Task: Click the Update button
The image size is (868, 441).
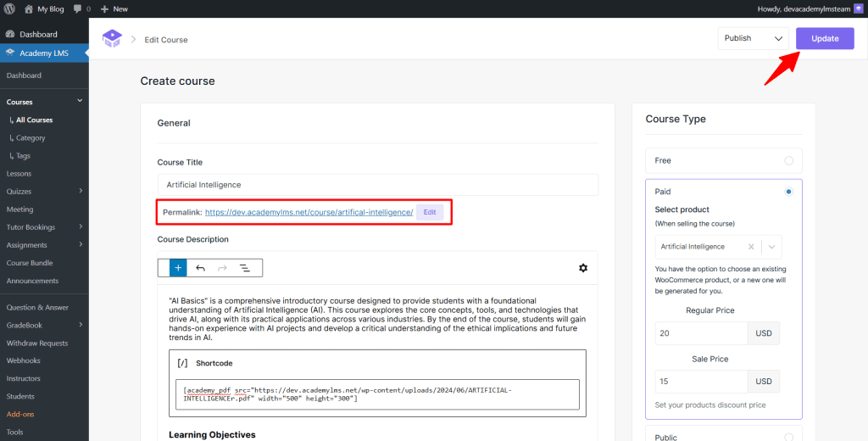Action: tap(824, 38)
